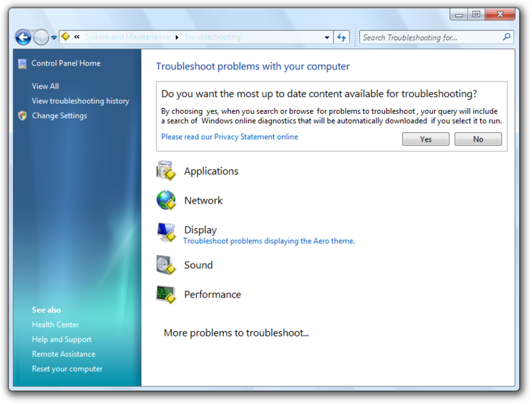Open the address bar history dropdown
This screenshot has height=404, width=532.
tap(327, 37)
